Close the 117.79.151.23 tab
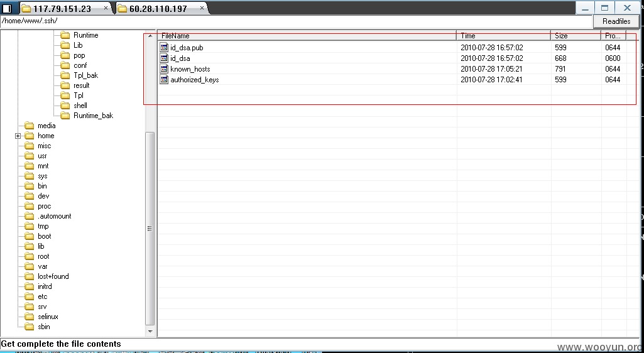The width and height of the screenshot is (644, 353). click(x=106, y=8)
